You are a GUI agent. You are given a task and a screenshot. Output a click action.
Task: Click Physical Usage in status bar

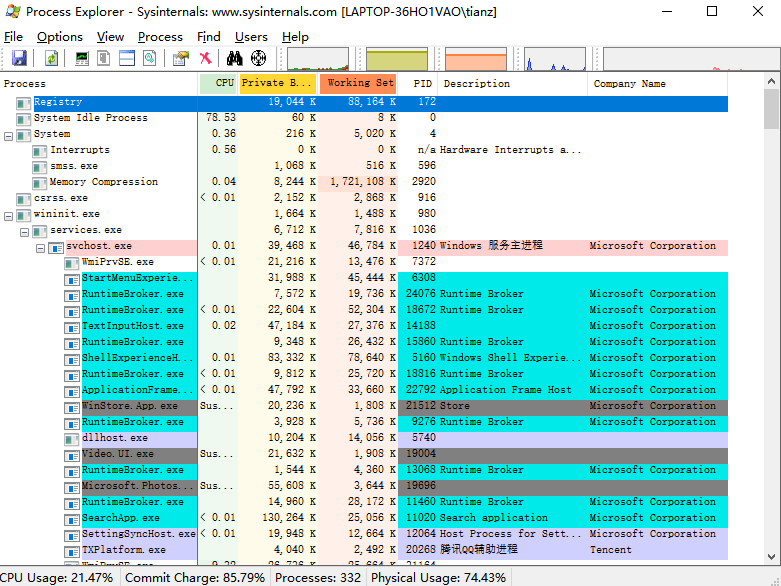[x=438, y=578]
